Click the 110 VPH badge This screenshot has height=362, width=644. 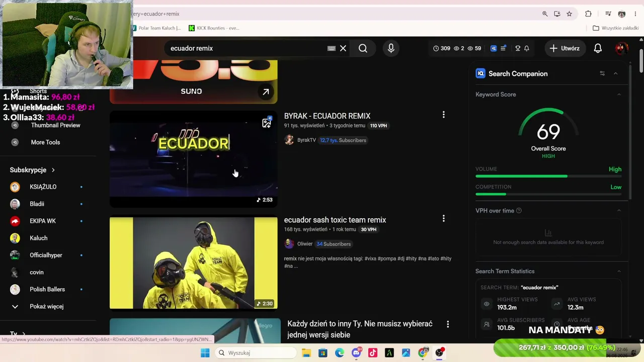pos(378,126)
